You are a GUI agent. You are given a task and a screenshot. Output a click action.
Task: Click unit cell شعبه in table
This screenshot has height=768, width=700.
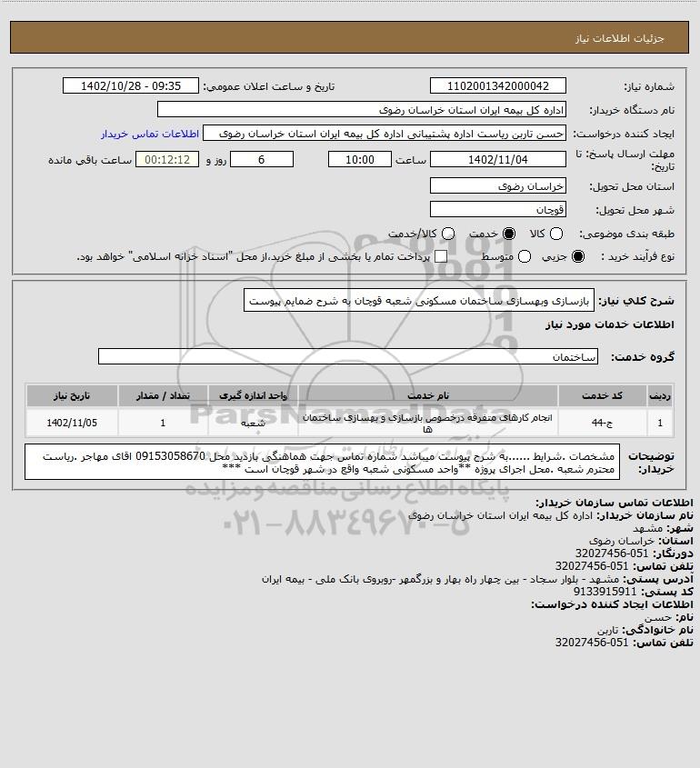tap(253, 423)
